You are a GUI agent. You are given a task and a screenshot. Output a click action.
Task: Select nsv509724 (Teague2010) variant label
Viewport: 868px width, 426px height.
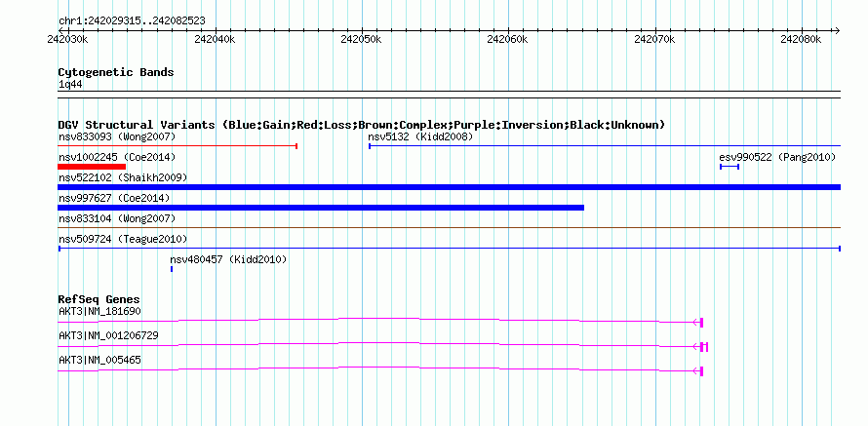point(123,240)
